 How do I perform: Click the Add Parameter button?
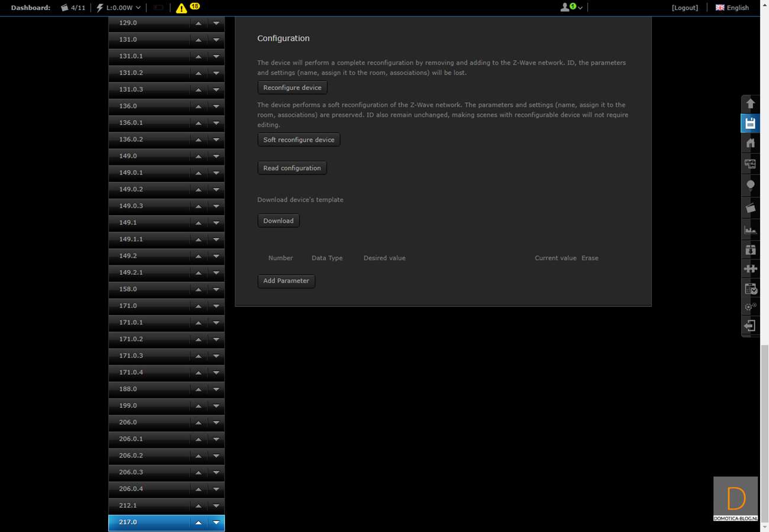pos(286,281)
